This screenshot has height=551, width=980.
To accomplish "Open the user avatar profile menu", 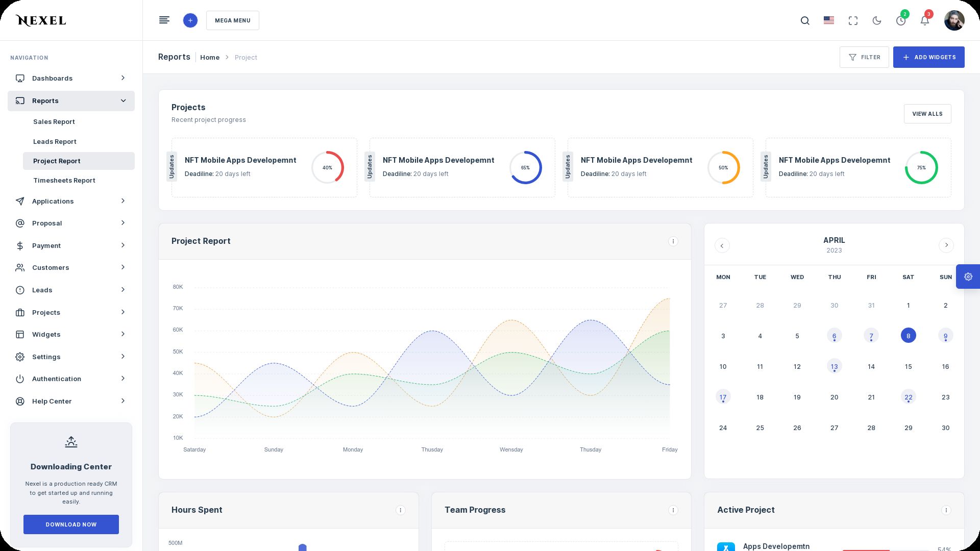I will click(954, 20).
